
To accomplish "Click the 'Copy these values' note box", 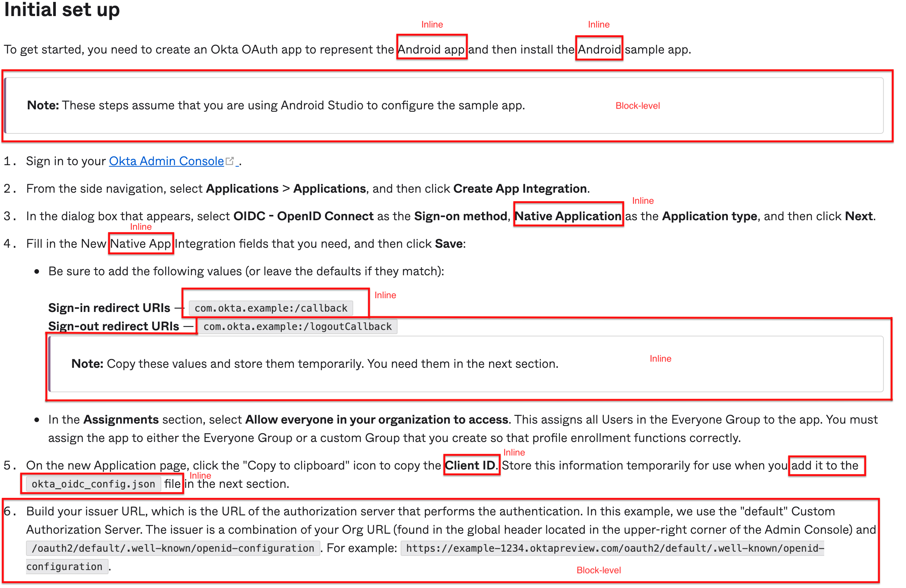I will pos(314,364).
